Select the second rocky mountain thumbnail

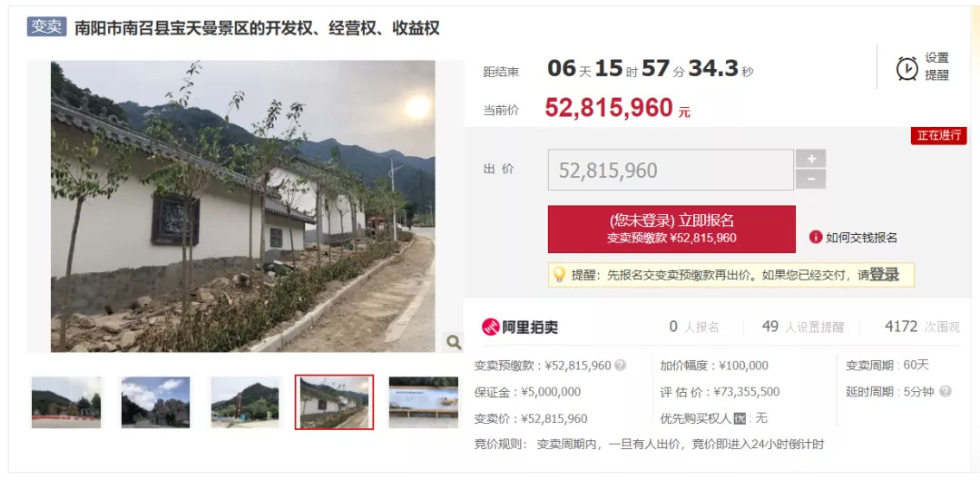(x=155, y=402)
